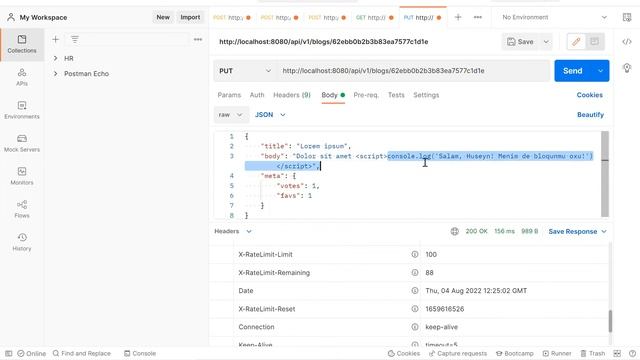
Task: Open the No Environment selector
Action: 554,17
